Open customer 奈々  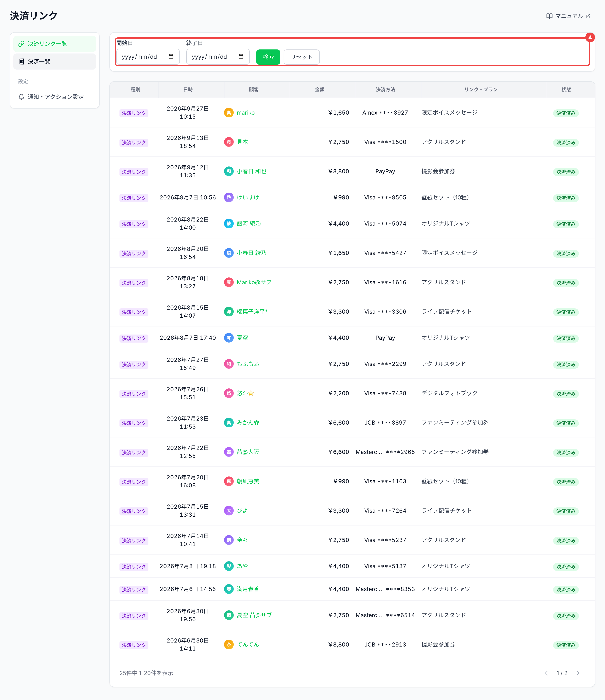pos(242,540)
